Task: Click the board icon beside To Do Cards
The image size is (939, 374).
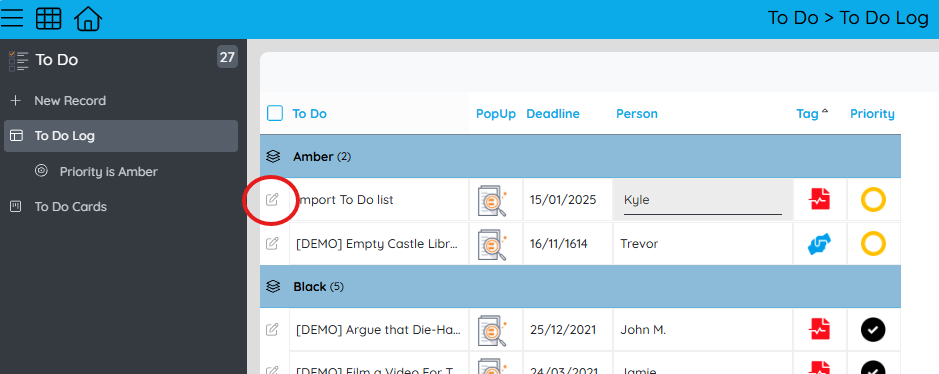Action: pyautogui.click(x=16, y=206)
